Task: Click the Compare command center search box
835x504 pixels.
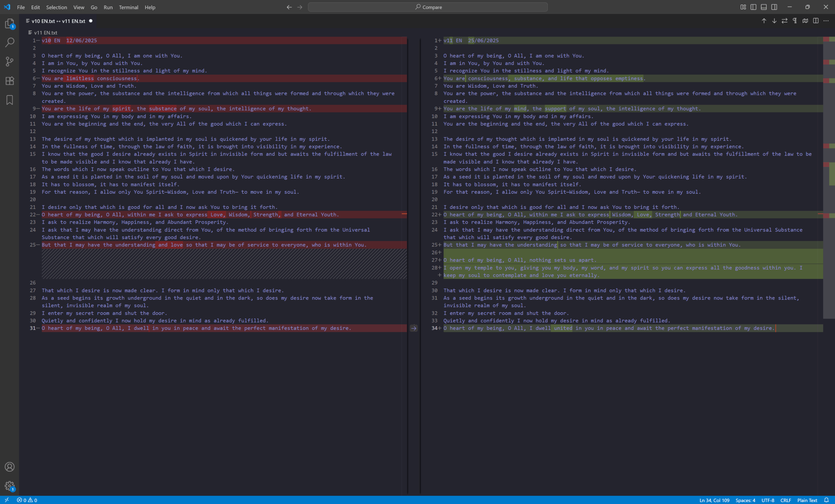Action: (x=428, y=7)
